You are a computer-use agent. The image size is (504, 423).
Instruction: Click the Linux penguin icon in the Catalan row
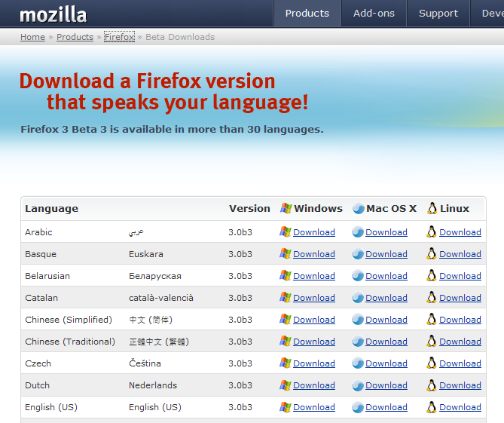pyautogui.click(x=432, y=297)
